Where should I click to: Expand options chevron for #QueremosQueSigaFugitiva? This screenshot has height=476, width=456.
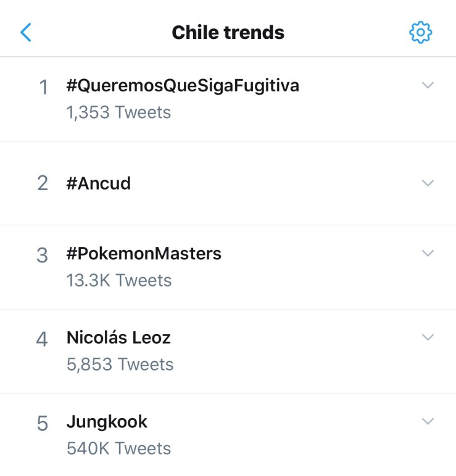pos(428,85)
